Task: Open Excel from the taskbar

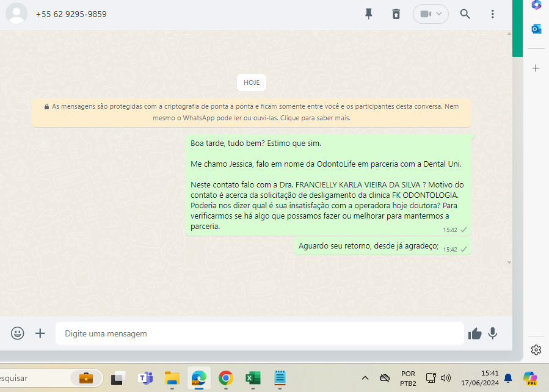Action: 253,378
